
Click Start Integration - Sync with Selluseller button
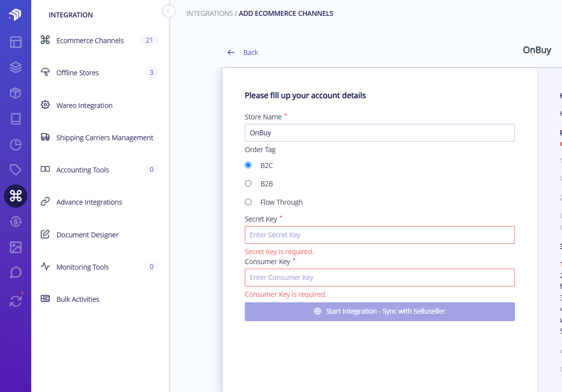pyautogui.click(x=380, y=311)
